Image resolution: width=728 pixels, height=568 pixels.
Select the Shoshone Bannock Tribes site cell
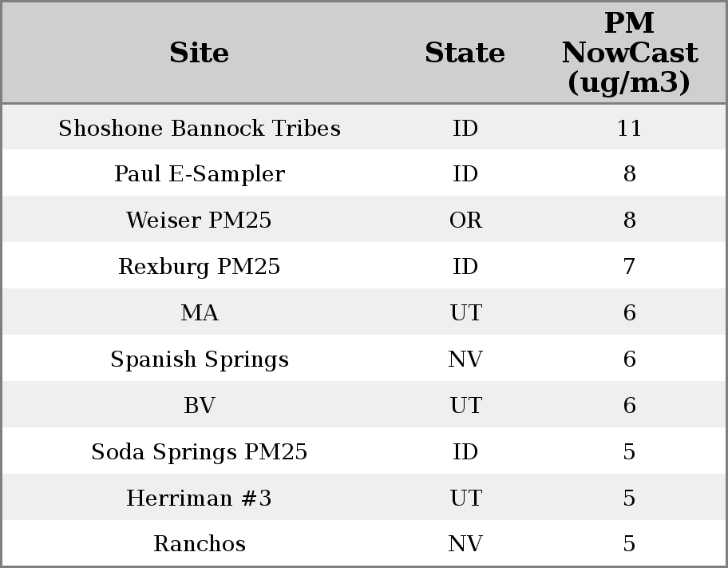(x=199, y=129)
